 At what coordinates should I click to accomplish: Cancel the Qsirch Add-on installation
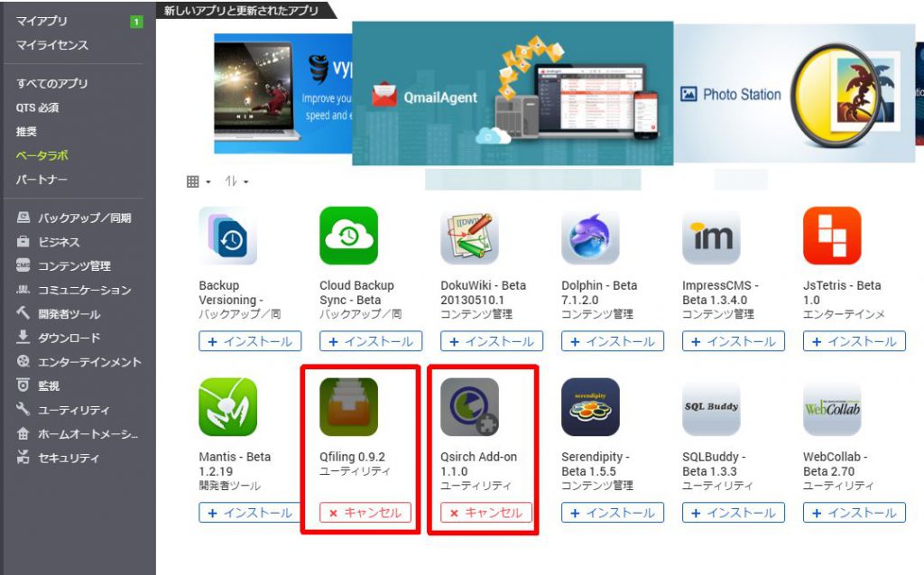click(x=486, y=513)
